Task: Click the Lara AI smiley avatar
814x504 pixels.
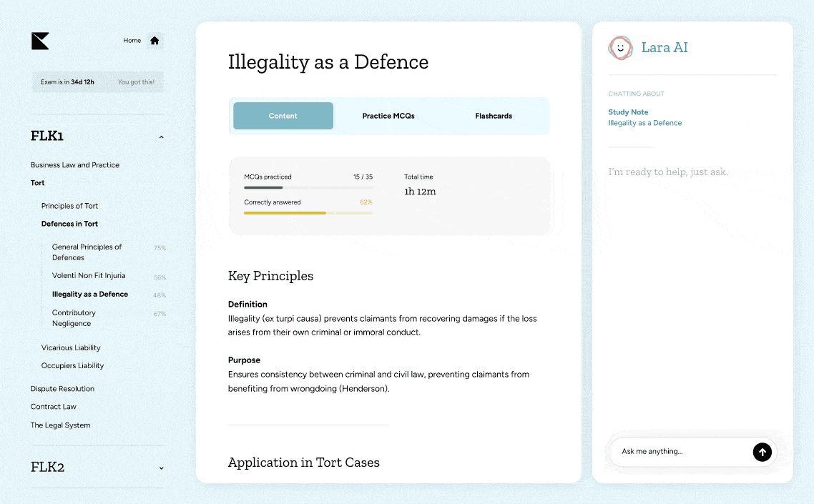Action: coord(620,48)
